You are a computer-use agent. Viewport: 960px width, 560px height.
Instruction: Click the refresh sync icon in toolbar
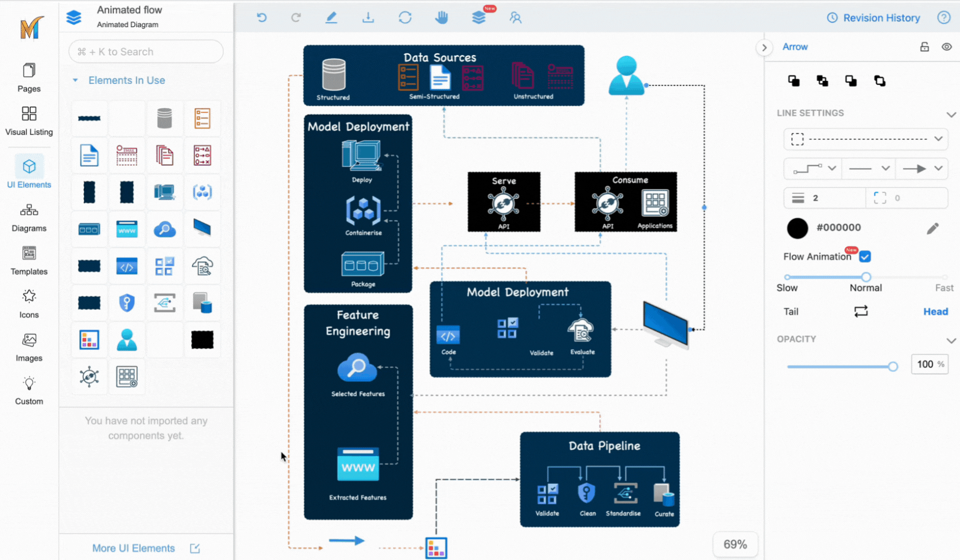[x=405, y=18]
